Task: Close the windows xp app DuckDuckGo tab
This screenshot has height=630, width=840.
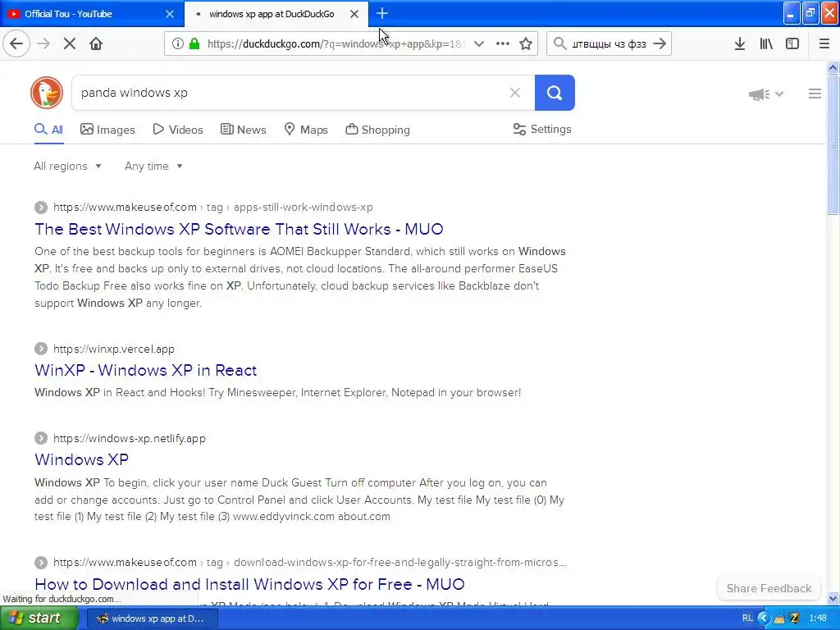Action: [x=354, y=14]
